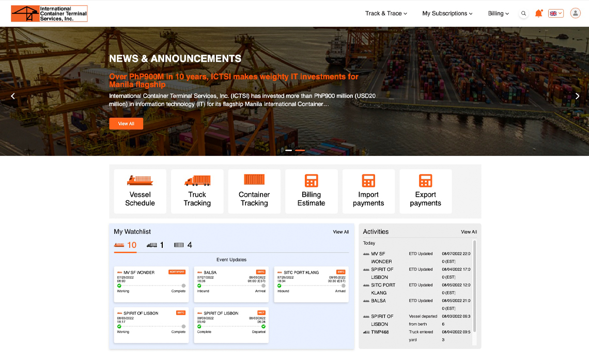Screen dimensions: 589x364
Task: Open the Track & Trace dropdown
Action: click(x=386, y=13)
